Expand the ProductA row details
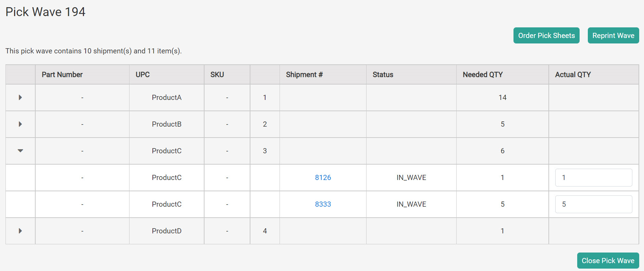The width and height of the screenshot is (644, 271). coord(20,98)
